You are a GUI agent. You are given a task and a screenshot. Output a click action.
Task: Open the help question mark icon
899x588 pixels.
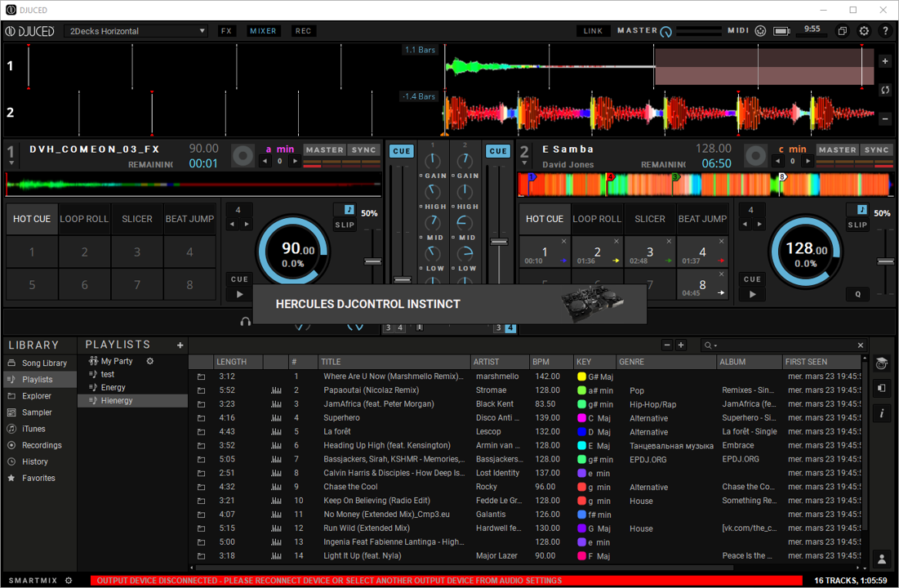886,31
